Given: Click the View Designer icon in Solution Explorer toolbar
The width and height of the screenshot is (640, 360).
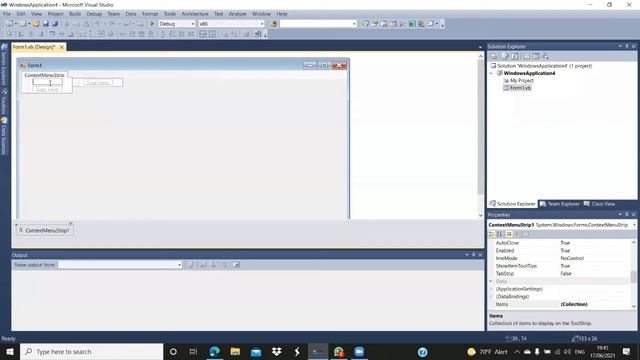Looking at the screenshot, I should [536, 56].
